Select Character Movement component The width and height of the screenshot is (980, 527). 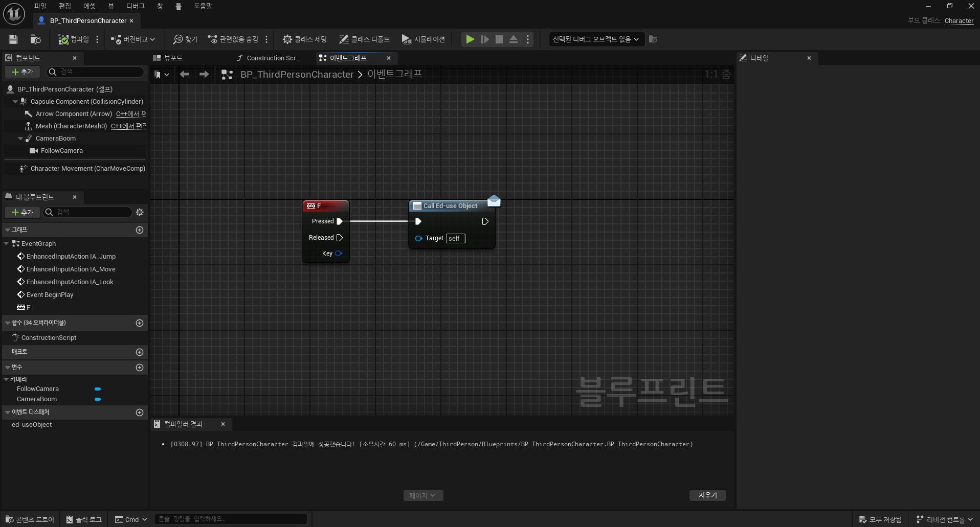point(87,169)
